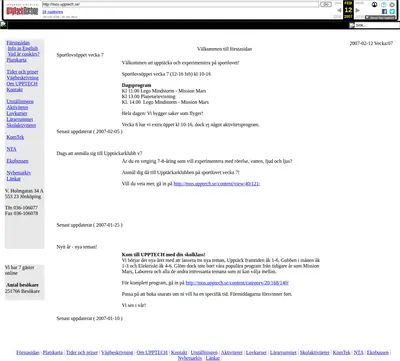Click the bold Dagsprogram heading

pos(136,85)
